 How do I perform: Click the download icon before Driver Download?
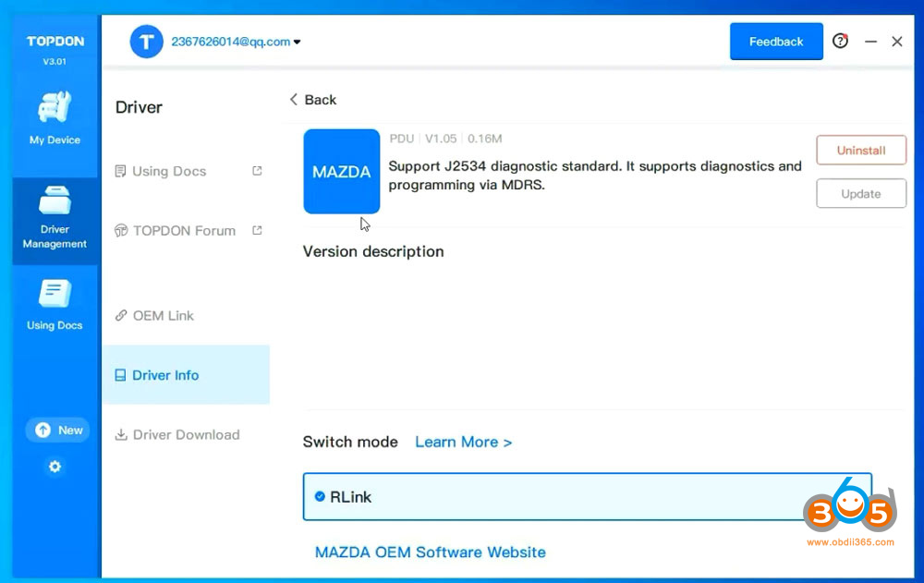point(121,434)
